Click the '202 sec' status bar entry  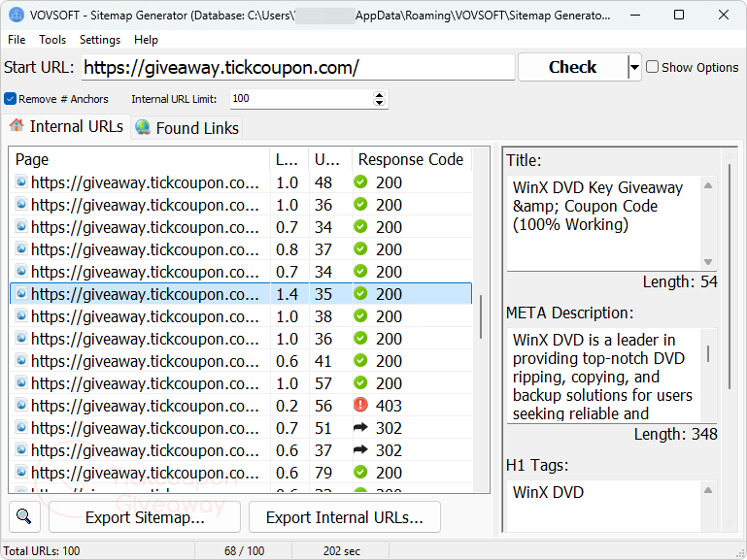point(342,551)
